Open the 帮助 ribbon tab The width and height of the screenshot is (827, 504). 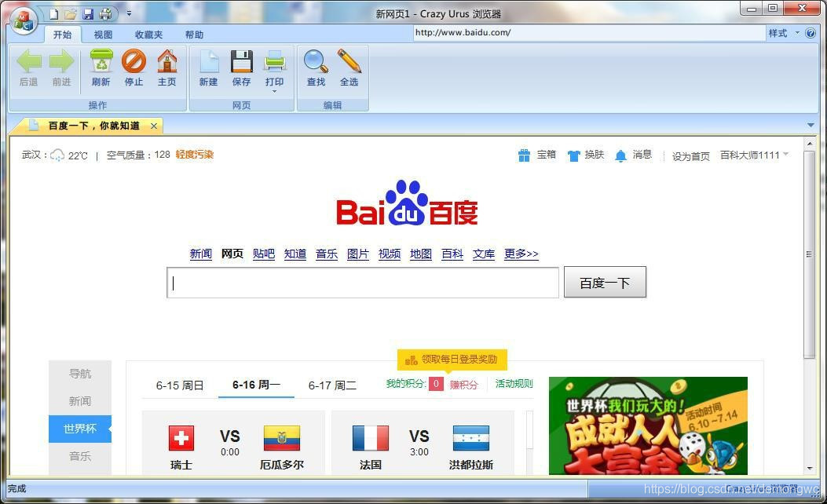click(194, 35)
